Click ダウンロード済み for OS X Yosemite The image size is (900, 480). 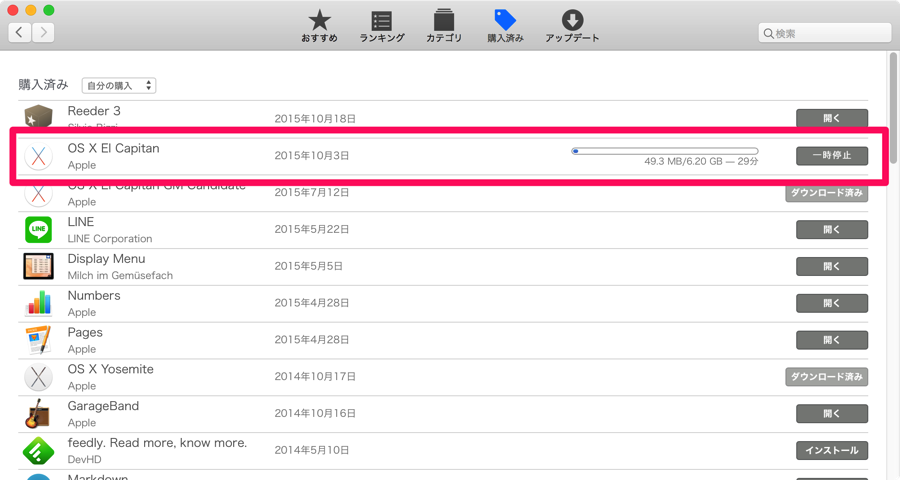(x=827, y=377)
